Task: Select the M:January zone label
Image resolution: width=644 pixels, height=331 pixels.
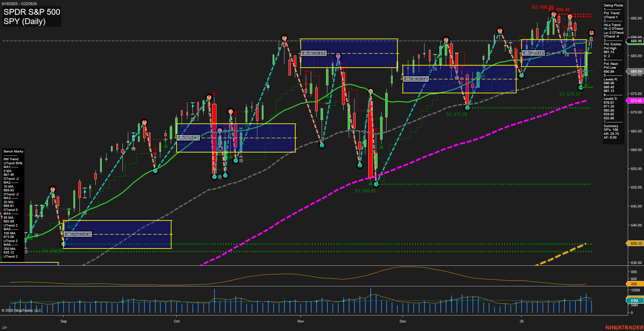Action: [534, 53]
